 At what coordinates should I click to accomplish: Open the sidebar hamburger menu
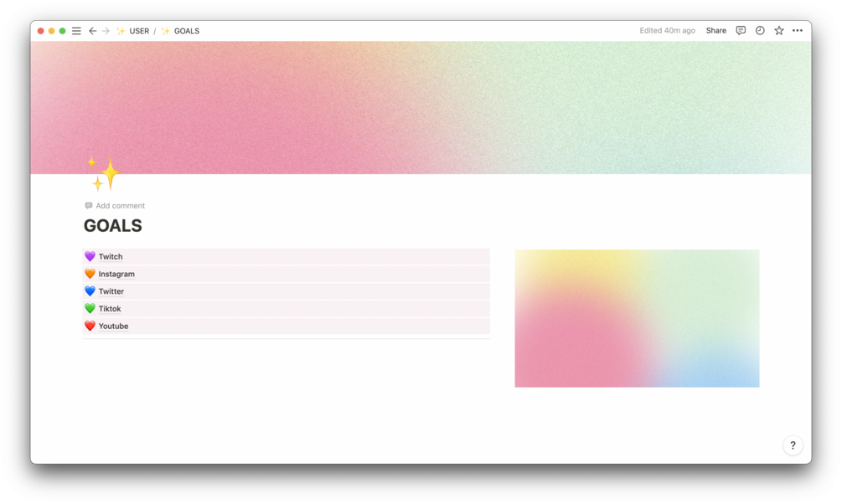tap(76, 31)
